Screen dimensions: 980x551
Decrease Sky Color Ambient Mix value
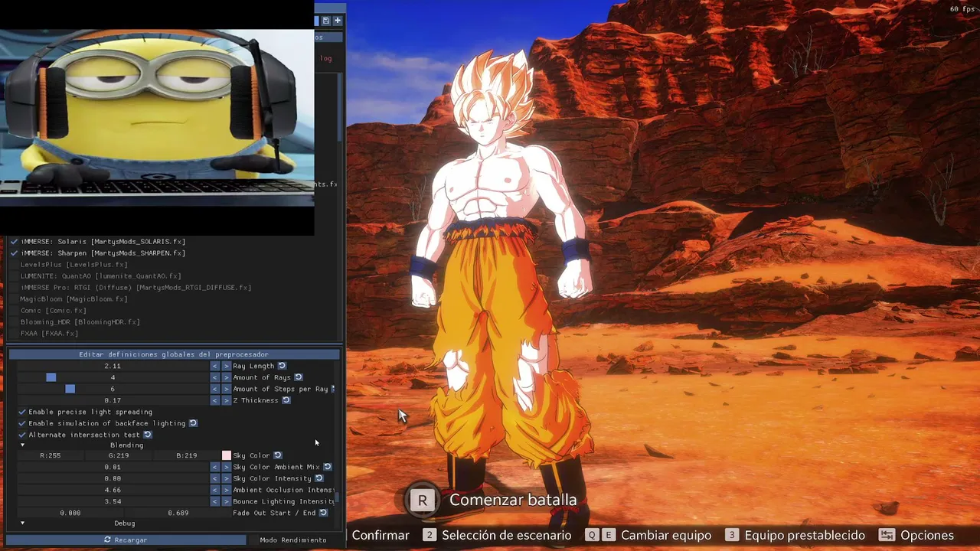pyautogui.click(x=215, y=467)
